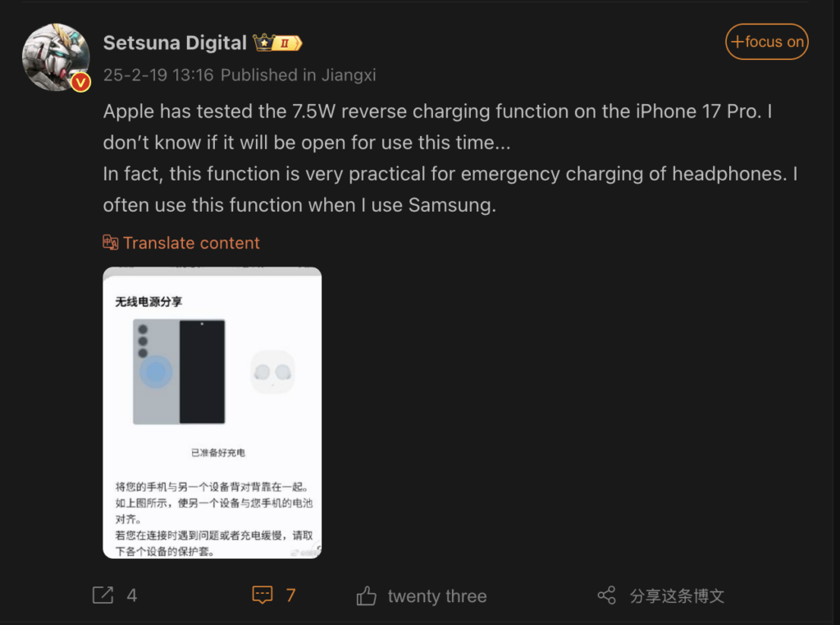Click the twenty three likes count
Screen dimensions: 840x625
point(437,596)
